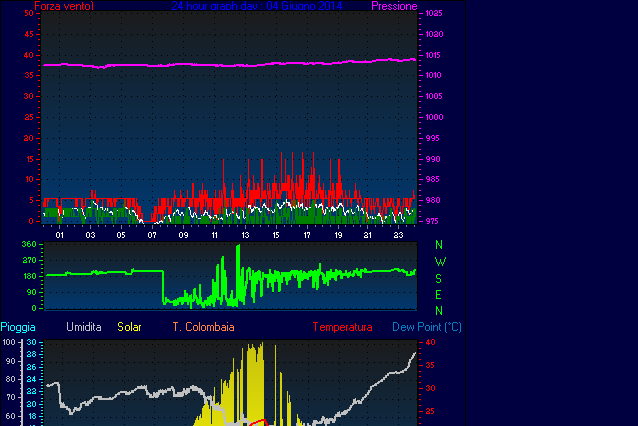Screen dimensions: 638x426
Task: Click pressure axis value '995'
Action: 433,138
